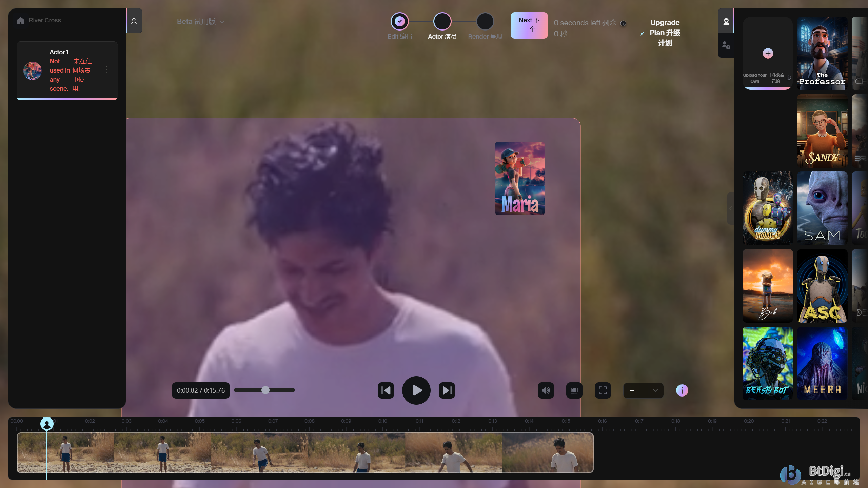
Task: Skip to next frame button
Action: click(447, 390)
